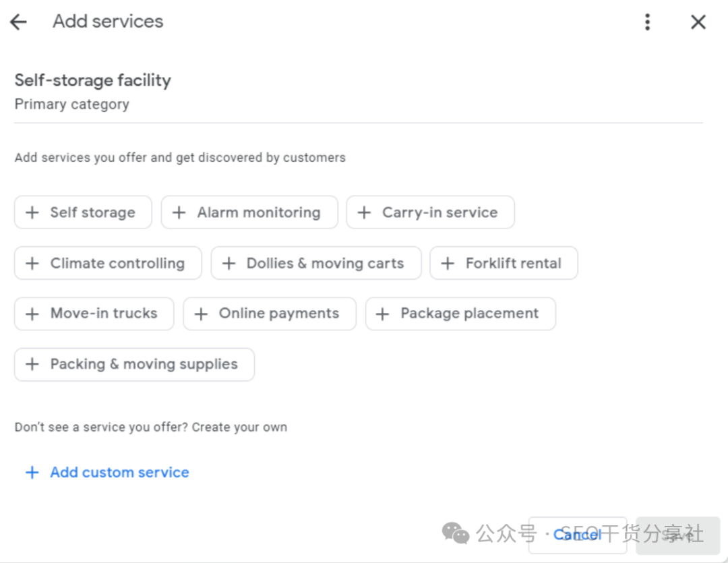Add the Self storage service label
This screenshot has width=728, height=563.
92,212
